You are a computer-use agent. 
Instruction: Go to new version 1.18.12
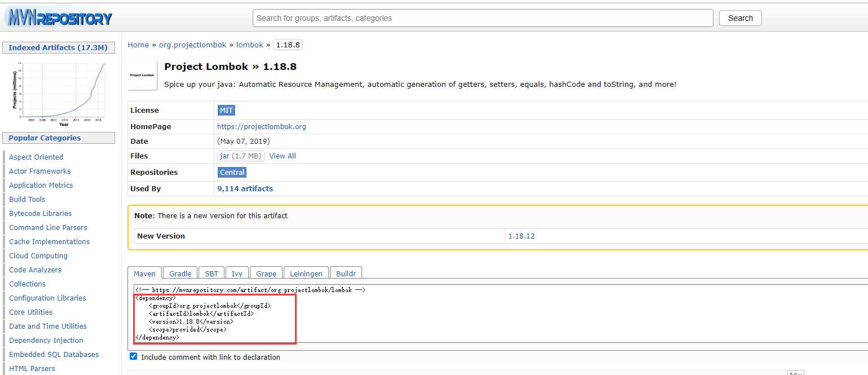coord(521,236)
